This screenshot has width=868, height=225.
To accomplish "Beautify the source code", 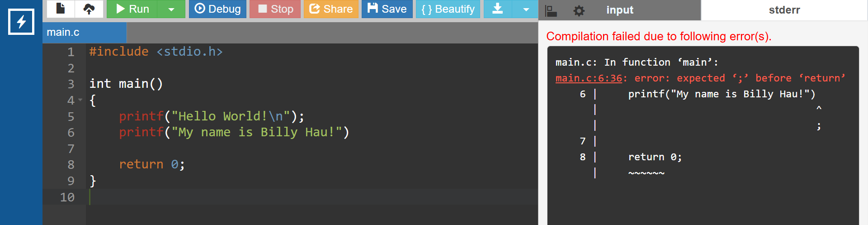I will pyautogui.click(x=448, y=9).
